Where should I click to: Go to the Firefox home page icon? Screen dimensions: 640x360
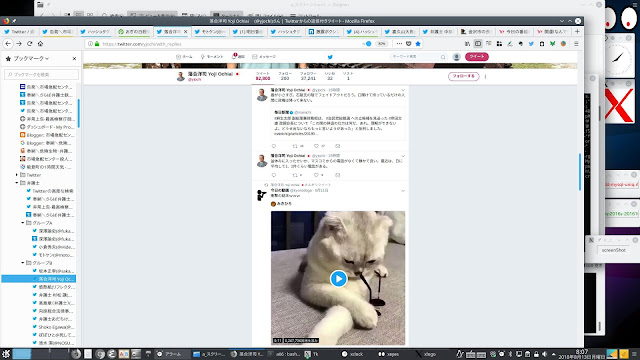click(40, 44)
